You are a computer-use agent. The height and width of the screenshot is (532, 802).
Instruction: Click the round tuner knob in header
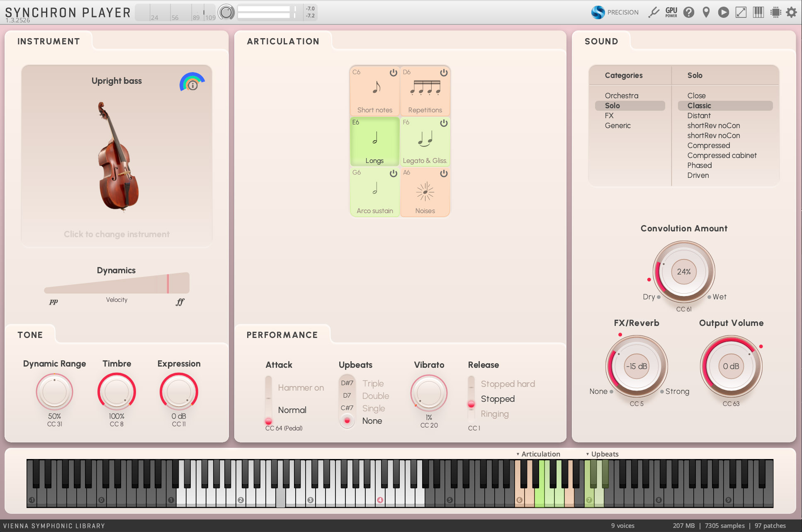(226, 12)
